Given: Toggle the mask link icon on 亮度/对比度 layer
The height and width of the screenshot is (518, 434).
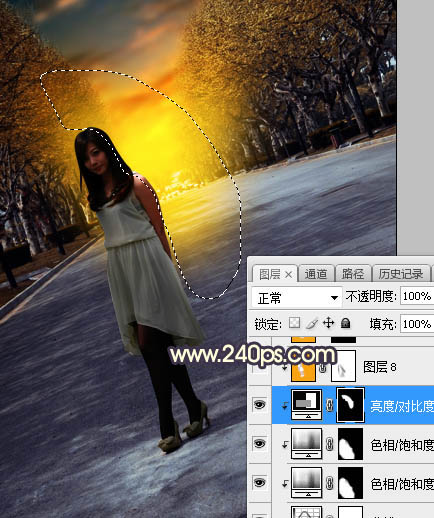Looking at the screenshot, I should coord(330,405).
